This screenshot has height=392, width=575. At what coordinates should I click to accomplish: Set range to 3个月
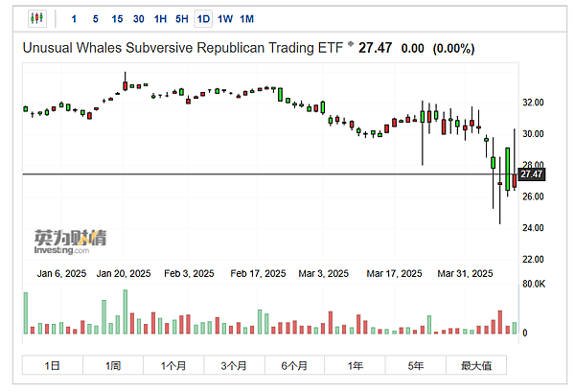coord(234,365)
